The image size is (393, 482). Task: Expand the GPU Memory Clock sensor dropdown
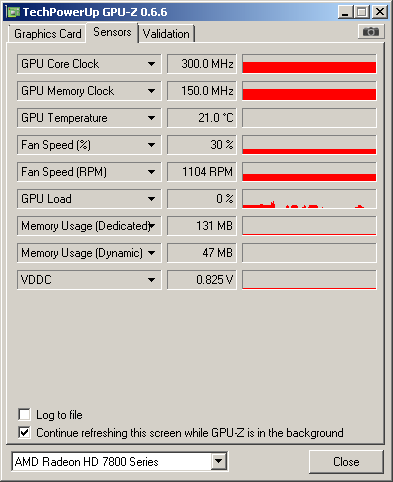click(x=152, y=91)
